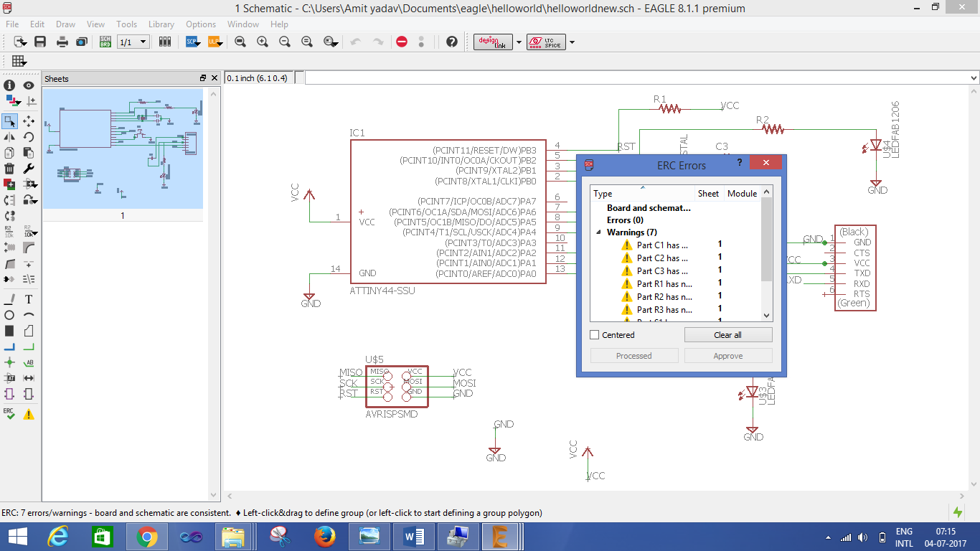Screen dimensions: 980x551
Task: Select the Text tool
Action: click(x=29, y=299)
